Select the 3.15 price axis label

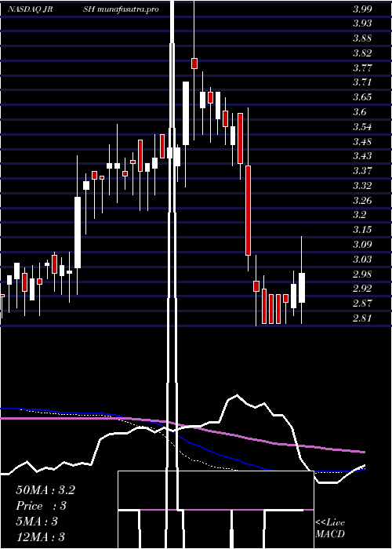(x=362, y=230)
